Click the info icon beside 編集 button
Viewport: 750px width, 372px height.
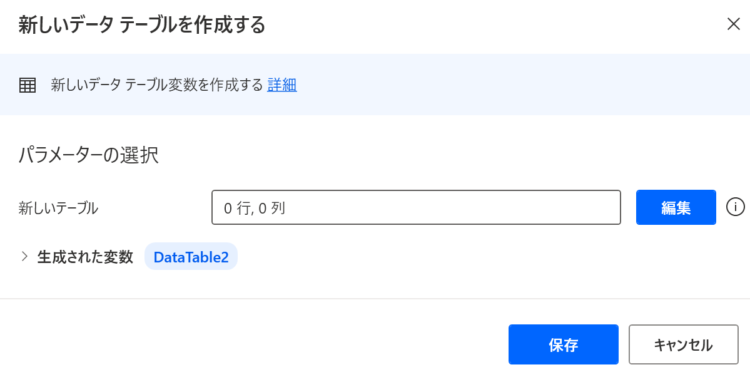pyautogui.click(x=735, y=207)
